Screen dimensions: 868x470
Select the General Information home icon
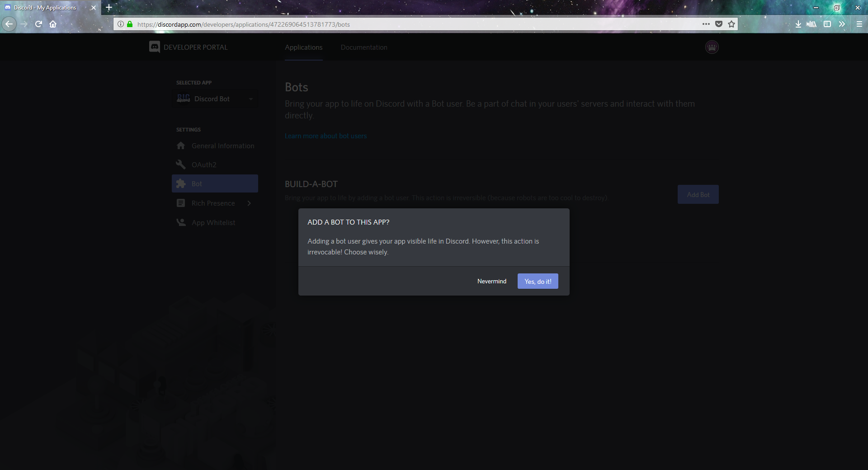point(181,146)
